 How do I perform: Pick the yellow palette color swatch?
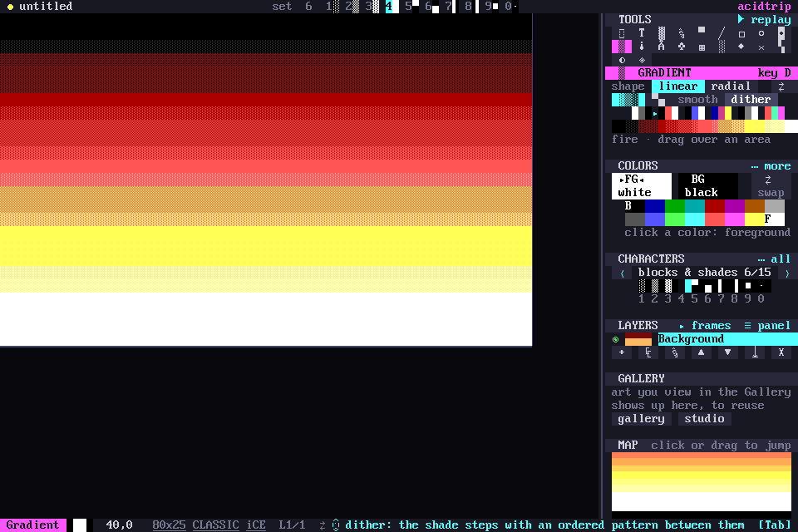pos(754,219)
